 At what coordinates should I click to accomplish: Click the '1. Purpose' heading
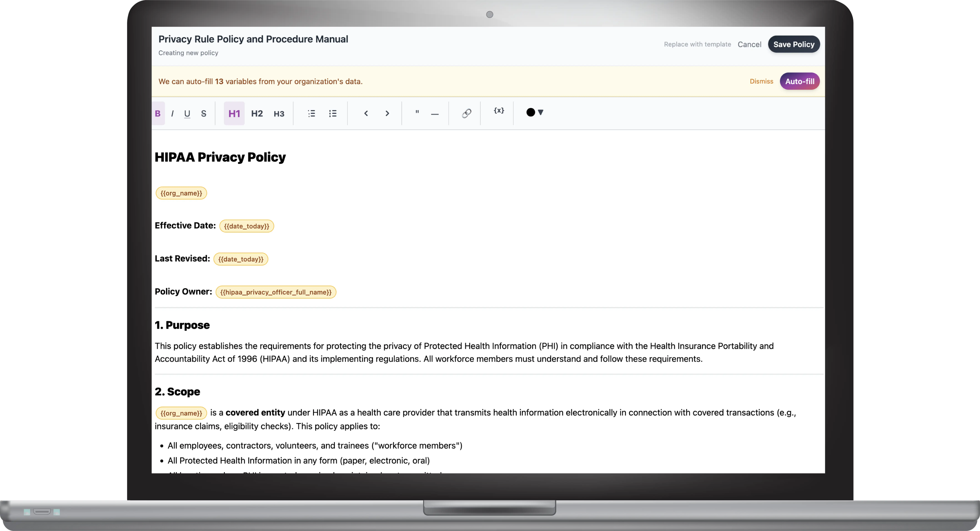pyautogui.click(x=182, y=325)
